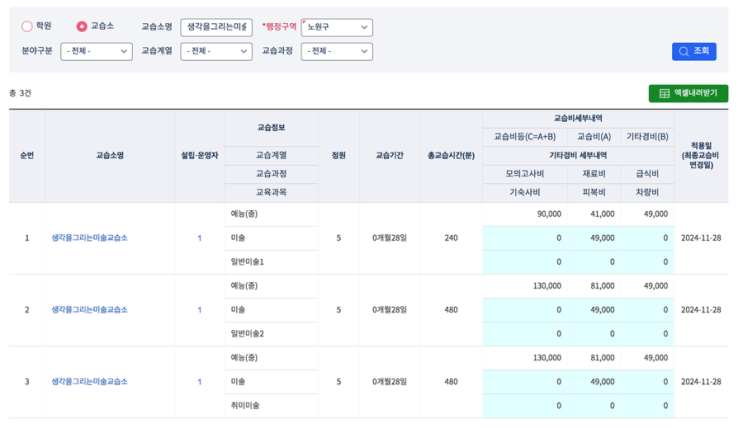Screen dimensions: 743x428
Task: Click the 총교습시간(분) column header
Action: coord(451,156)
